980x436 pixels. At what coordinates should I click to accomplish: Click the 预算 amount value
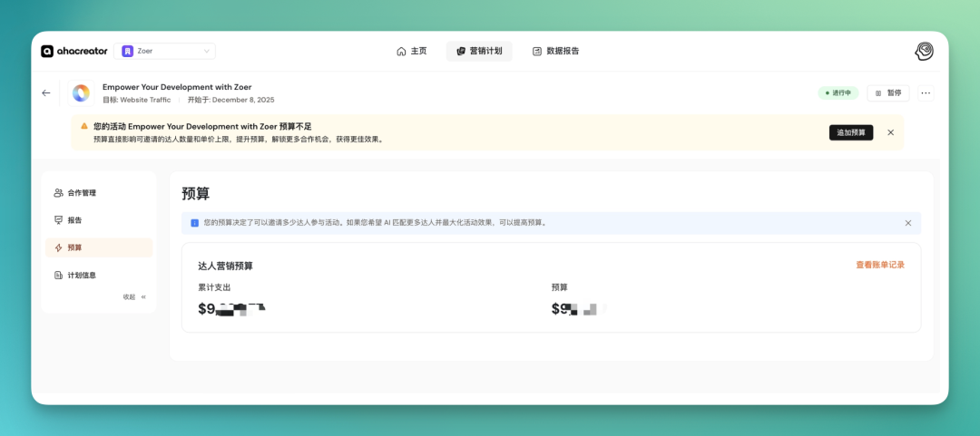pos(579,308)
